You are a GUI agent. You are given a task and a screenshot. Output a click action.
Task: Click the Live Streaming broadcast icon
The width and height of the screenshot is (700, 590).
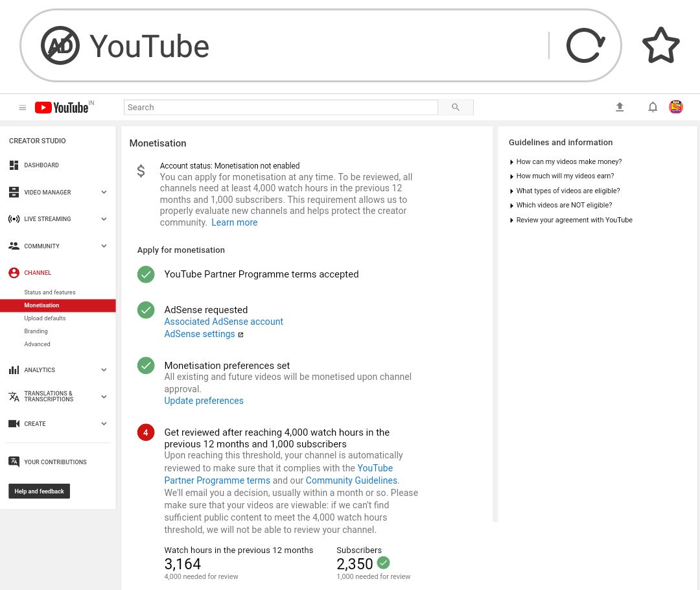tap(14, 219)
